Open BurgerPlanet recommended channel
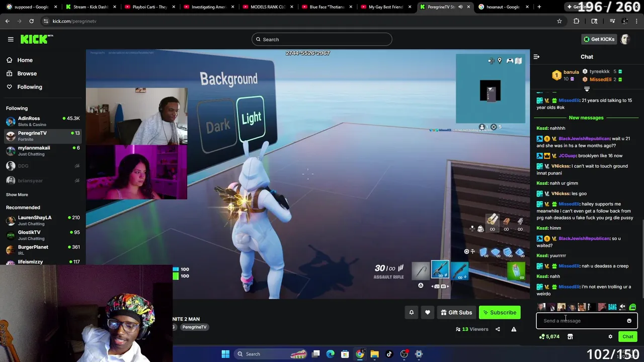Screen dimensions: 644x362 [43, 250]
